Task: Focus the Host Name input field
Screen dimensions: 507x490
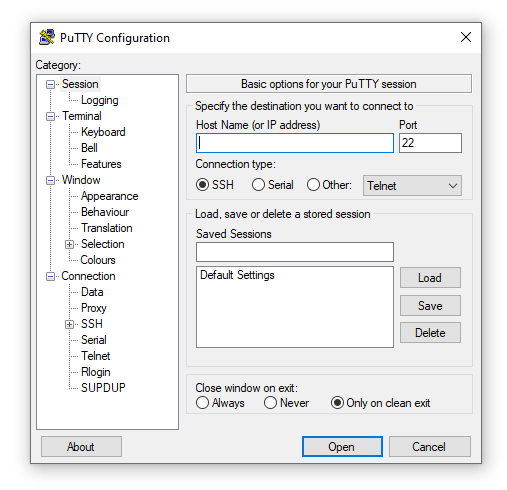Action: click(295, 143)
